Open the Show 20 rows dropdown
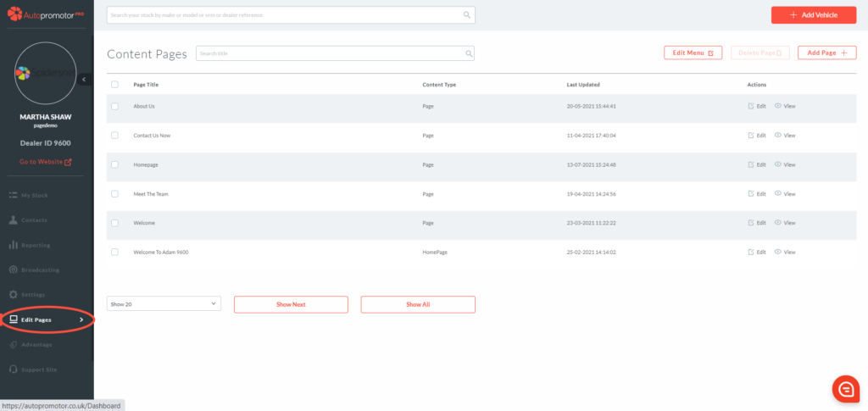Screen dimensions: 868x411 coord(164,303)
